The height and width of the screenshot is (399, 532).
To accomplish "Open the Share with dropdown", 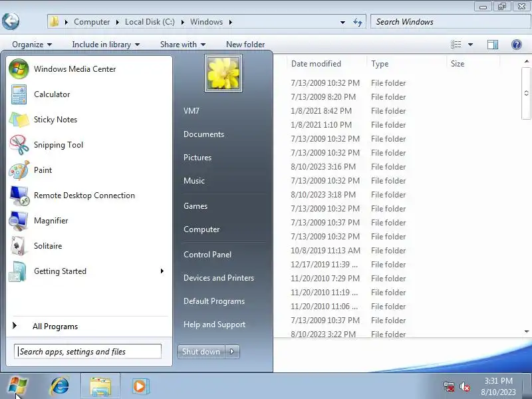I will coord(183,45).
